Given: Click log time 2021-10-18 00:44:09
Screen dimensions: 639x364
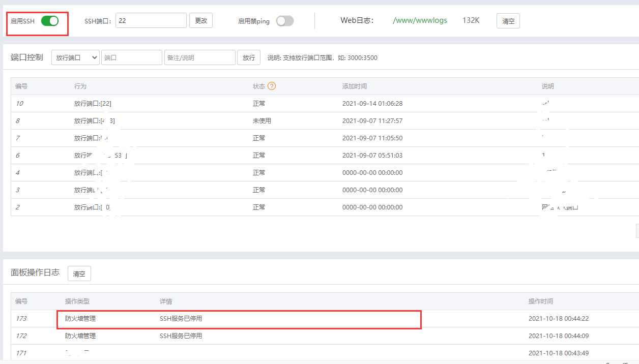Looking at the screenshot, I should pyautogui.click(x=559, y=336).
